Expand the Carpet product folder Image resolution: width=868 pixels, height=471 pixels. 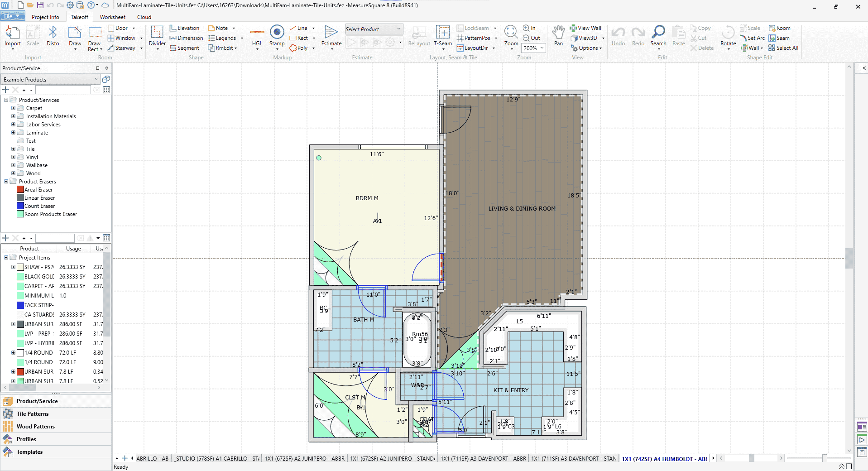point(13,108)
